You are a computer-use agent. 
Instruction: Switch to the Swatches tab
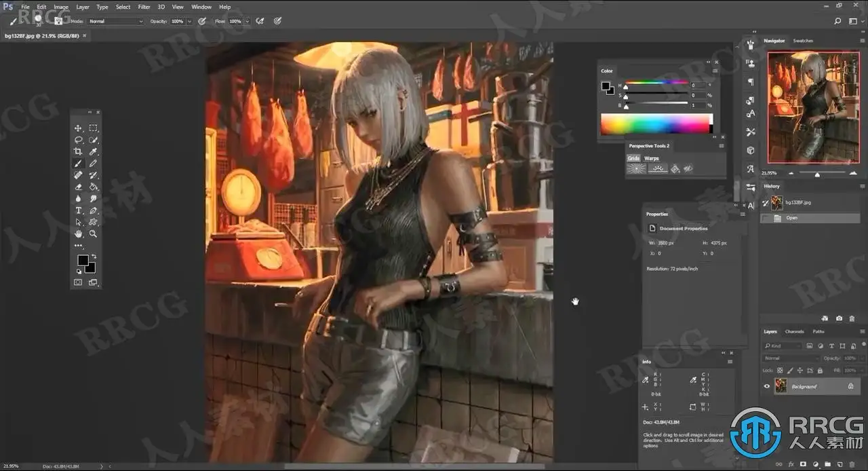pyautogui.click(x=803, y=41)
